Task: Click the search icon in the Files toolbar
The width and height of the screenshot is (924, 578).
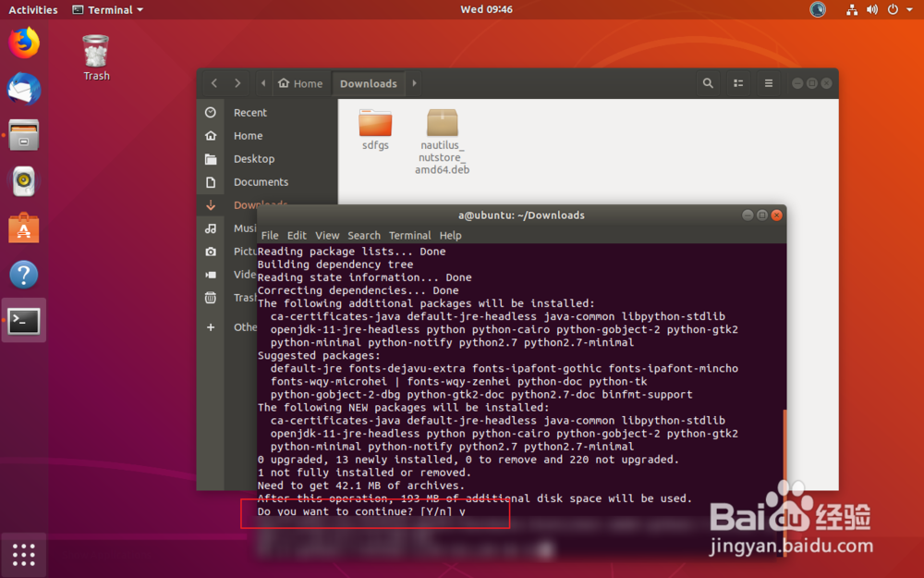Action: pos(708,82)
